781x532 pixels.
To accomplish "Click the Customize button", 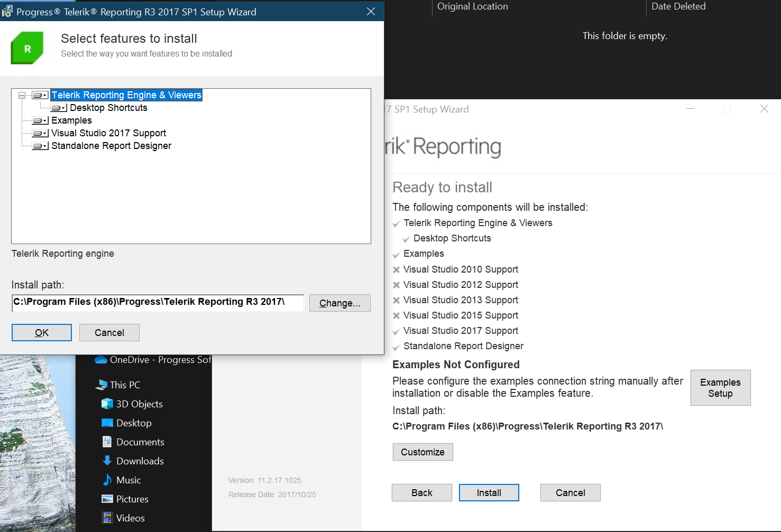I will [422, 452].
